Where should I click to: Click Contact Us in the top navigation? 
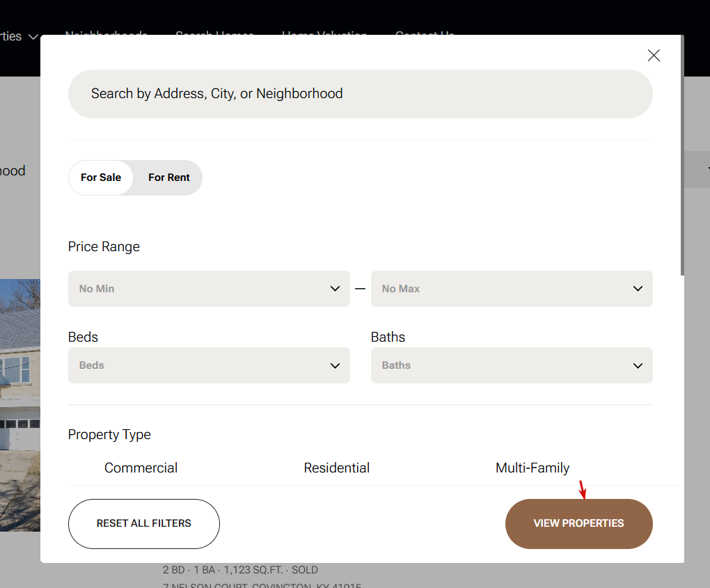pyautogui.click(x=425, y=32)
